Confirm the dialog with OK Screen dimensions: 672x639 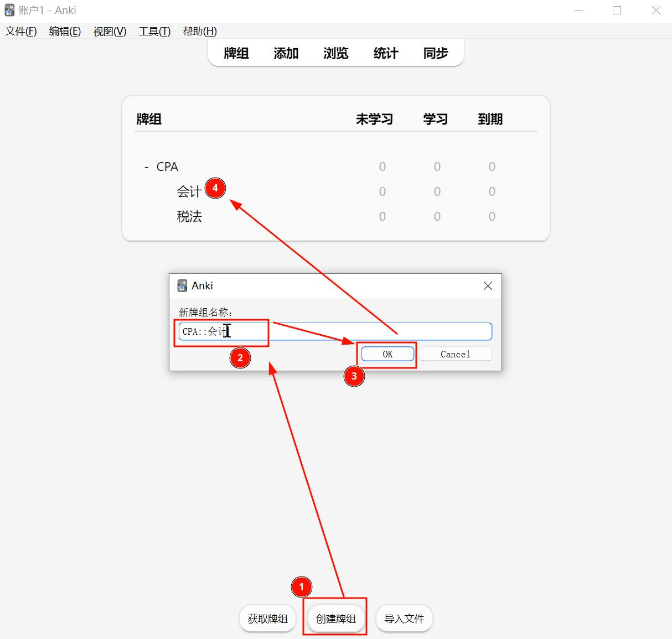coord(387,354)
